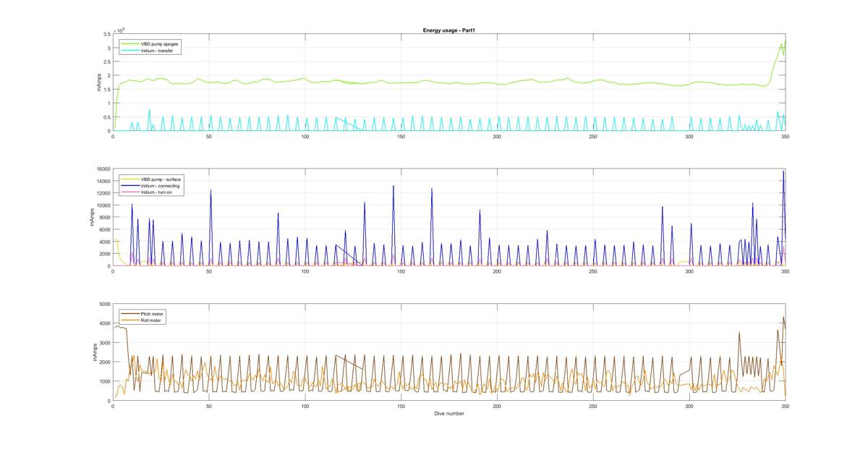Click the "100" x-tick under the top plot

click(x=305, y=136)
